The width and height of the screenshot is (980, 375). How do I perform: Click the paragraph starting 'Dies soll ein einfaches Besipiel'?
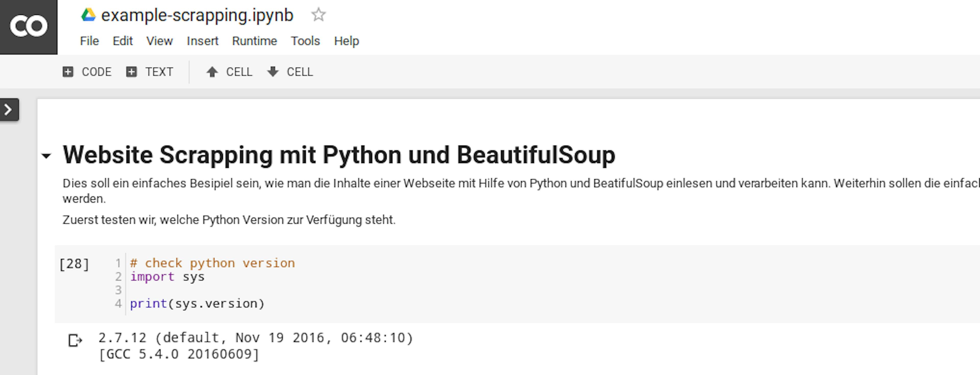pyautogui.click(x=521, y=191)
